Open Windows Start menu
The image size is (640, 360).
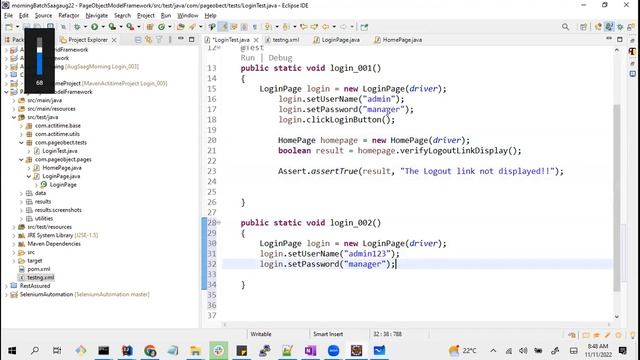pos(12,350)
